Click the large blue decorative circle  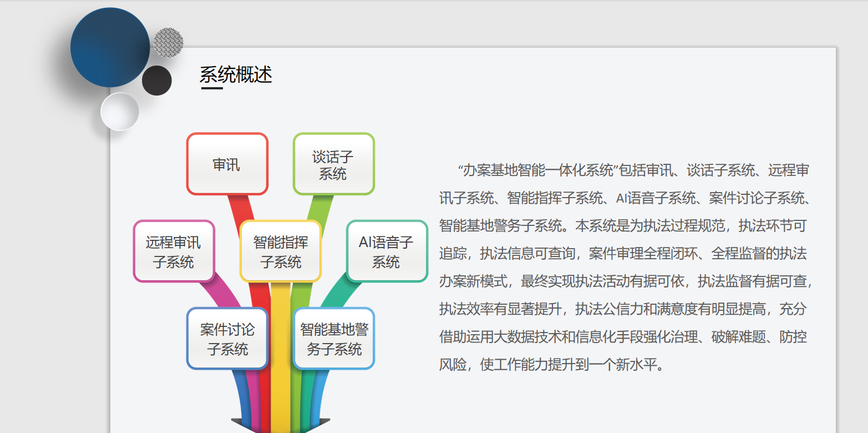click(x=110, y=47)
